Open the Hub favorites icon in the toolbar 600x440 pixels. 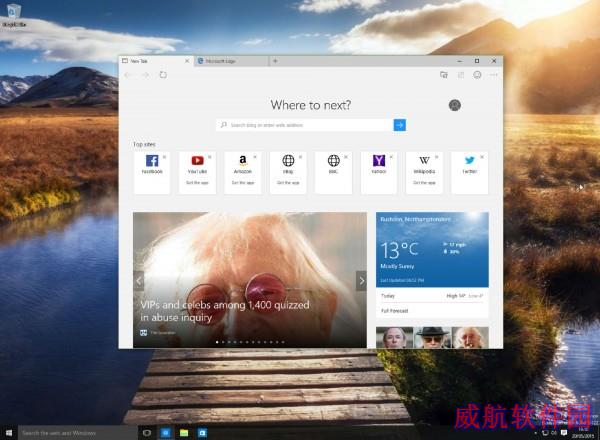tap(444, 75)
